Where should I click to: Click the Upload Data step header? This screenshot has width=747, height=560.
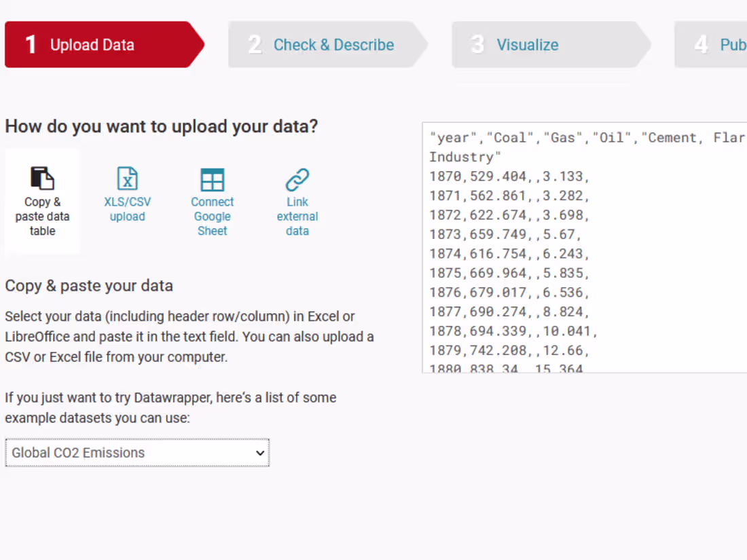pyautogui.click(x=92, y=45)
